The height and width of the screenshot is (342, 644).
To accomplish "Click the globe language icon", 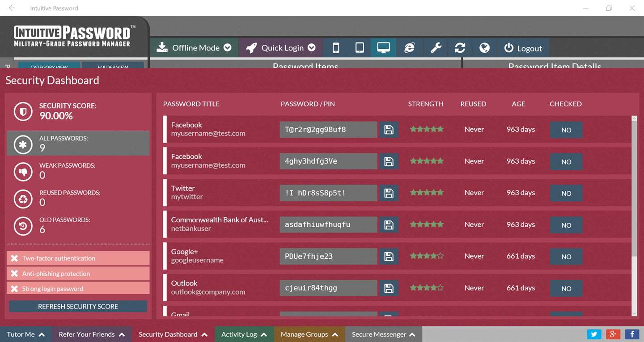I will point(484,48).
